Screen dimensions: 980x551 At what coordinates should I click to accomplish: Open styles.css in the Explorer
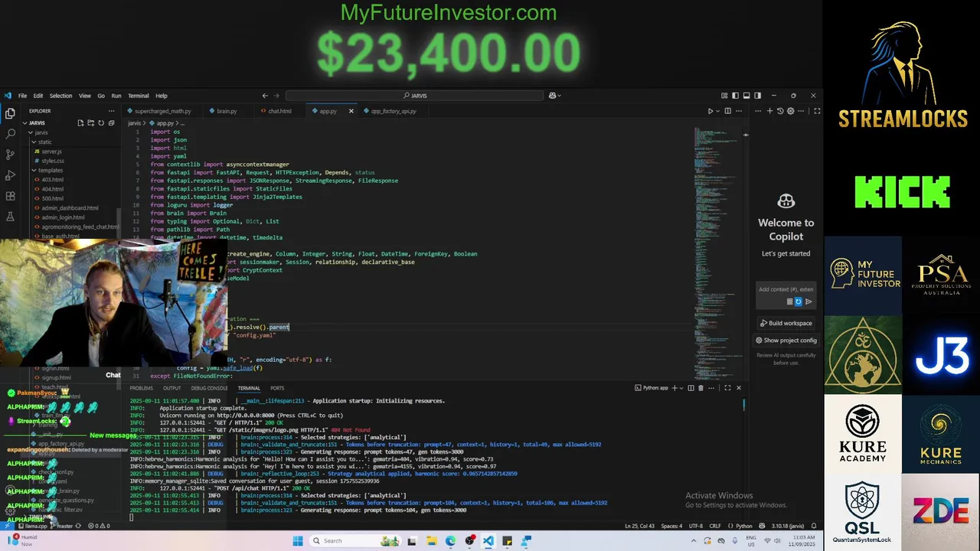52,161
